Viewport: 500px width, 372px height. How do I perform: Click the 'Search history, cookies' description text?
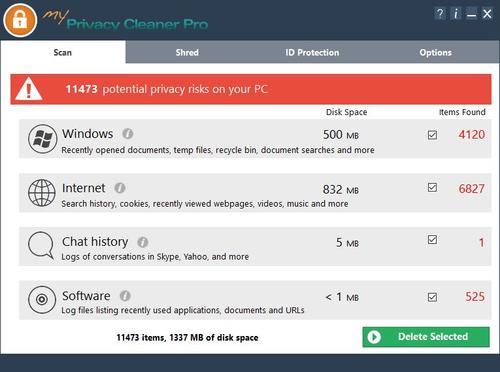point(205,204)
